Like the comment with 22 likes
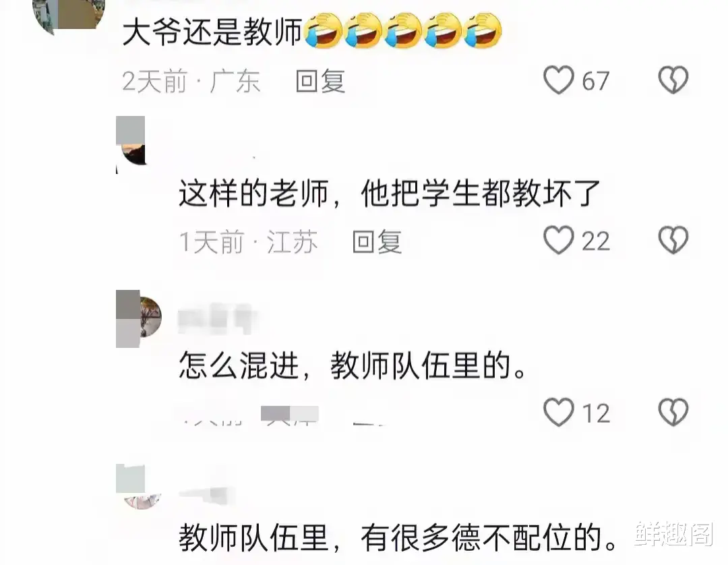728x565 pixels. point(559,241)
